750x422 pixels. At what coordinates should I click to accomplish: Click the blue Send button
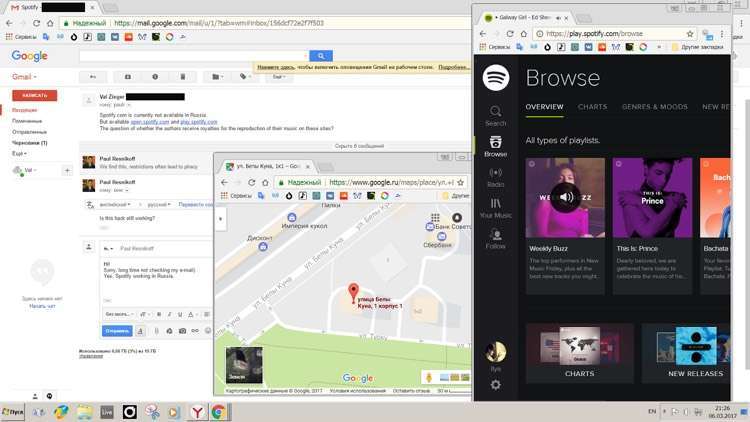pos(117,331)
